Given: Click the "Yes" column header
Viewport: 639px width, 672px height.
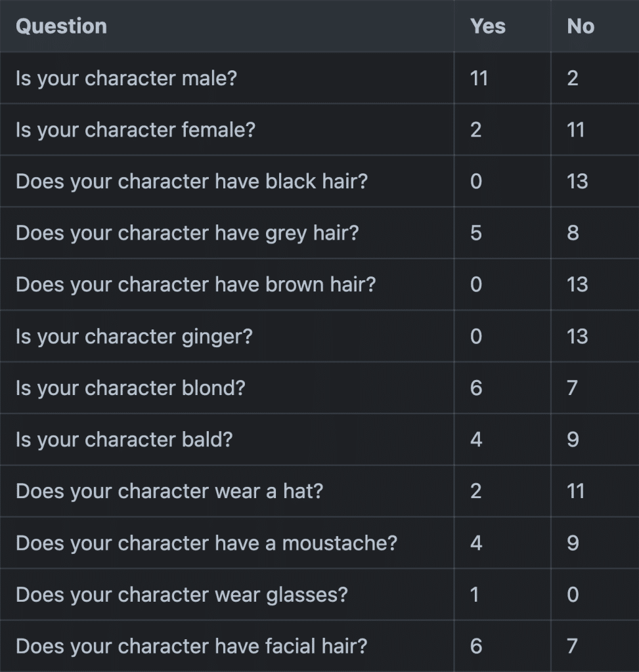Looking at the screenshot, I should click(487, 26).
